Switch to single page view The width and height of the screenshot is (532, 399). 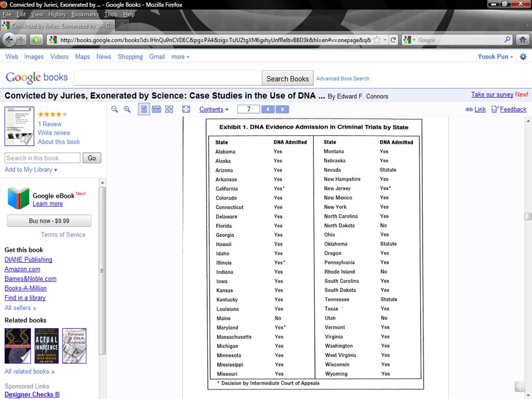[x=144, y=109]
